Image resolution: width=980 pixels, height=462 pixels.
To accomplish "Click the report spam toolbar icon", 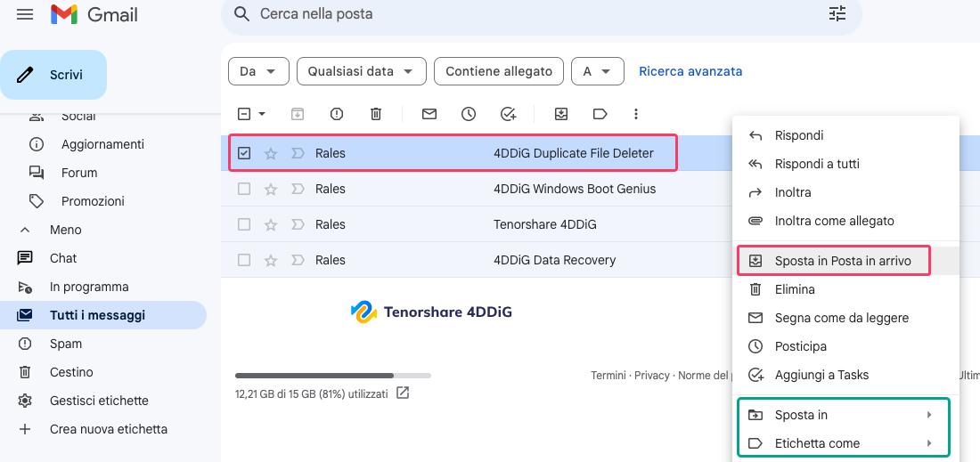I will (337, 114).
